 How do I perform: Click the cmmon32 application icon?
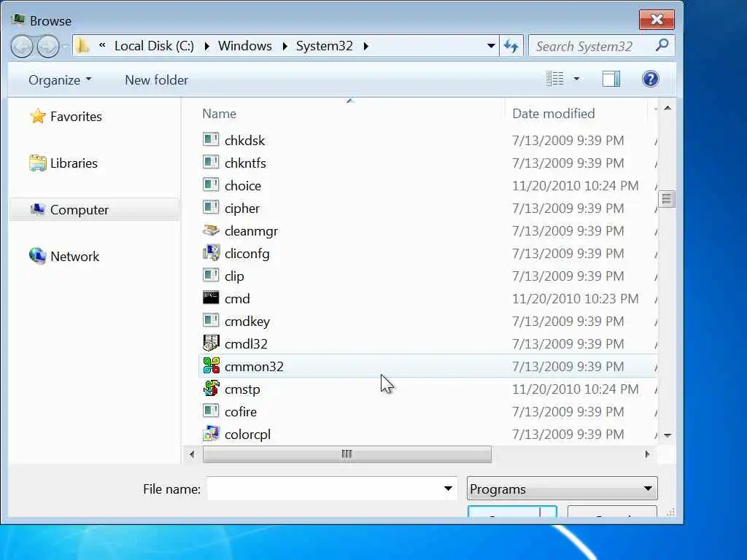click(x=211, y=366)
